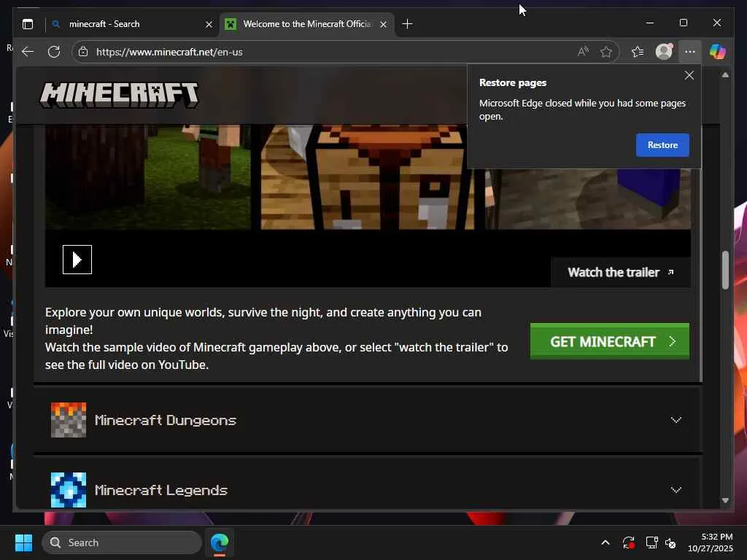Image resolution: width=747 pixels, height=560 pixels.
Task: Launch Copilot from the toolbar
Action: [x=718, y=52]
